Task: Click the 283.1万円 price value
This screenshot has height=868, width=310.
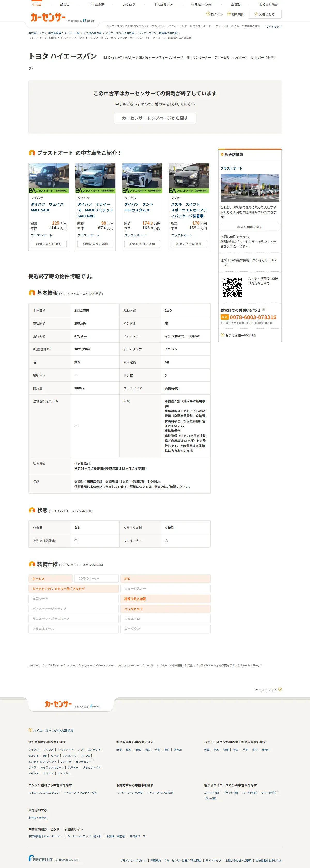Action: coord(82,310)
